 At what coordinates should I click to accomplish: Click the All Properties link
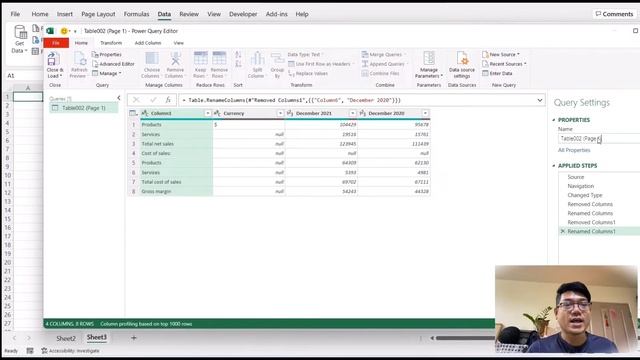[x=574, y=150]
